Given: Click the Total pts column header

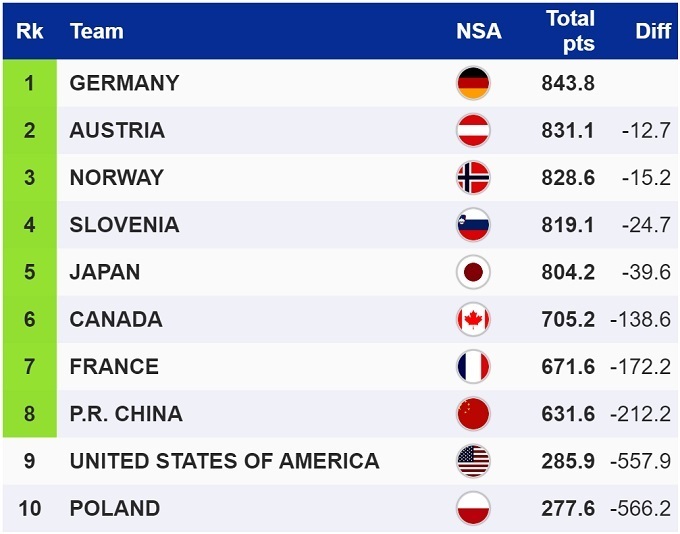Looking at the screenshot, I should coord(570,31).
